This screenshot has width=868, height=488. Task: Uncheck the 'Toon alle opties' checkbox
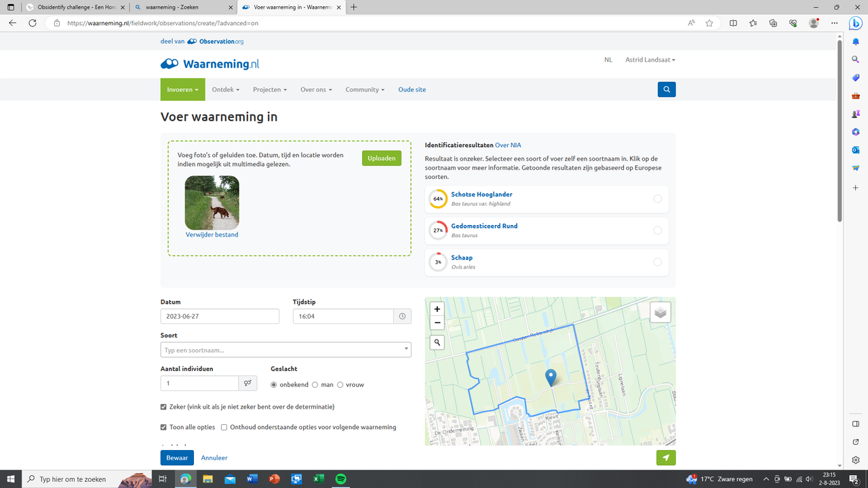point(163,427)
